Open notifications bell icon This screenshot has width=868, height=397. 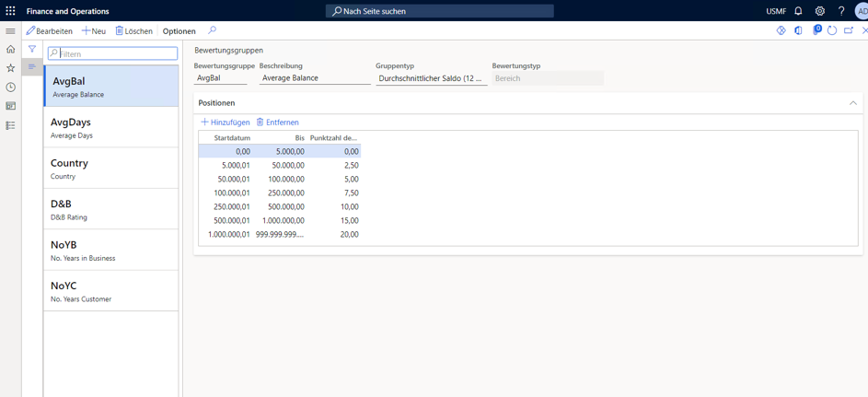[798, 11]
